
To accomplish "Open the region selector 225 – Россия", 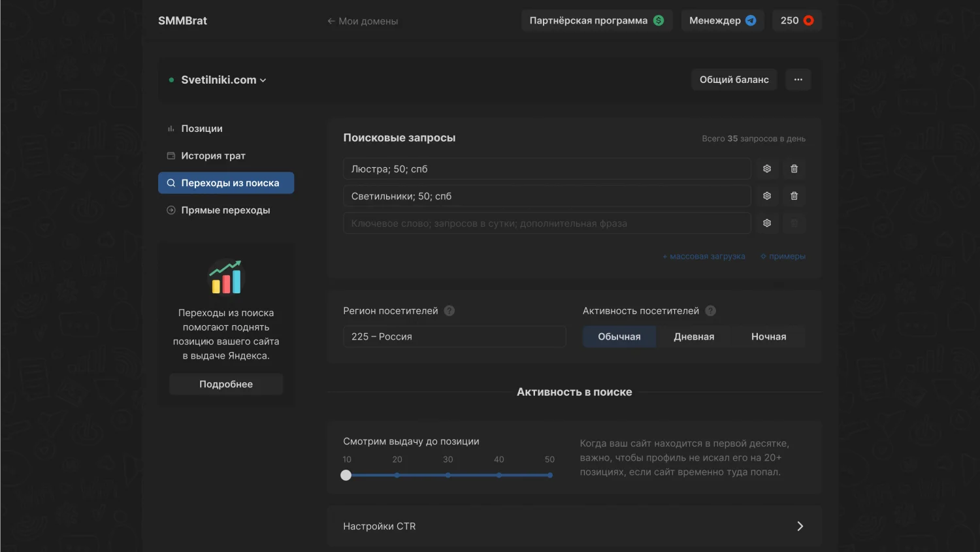I will (454, 336).
